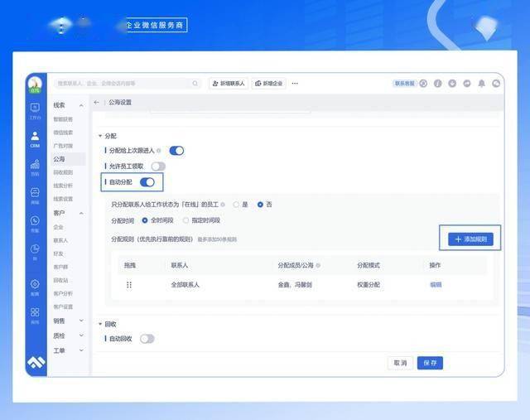The height and width of the screenshot is (420, 530).
Task: Select 回收规则 in the left menu
Action: (63, 172)
